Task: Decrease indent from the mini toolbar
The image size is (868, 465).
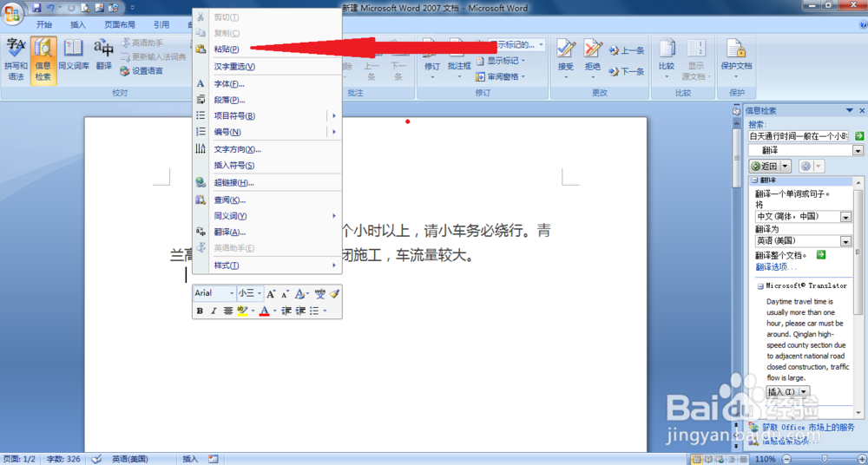Action: (x=286, y=311)
